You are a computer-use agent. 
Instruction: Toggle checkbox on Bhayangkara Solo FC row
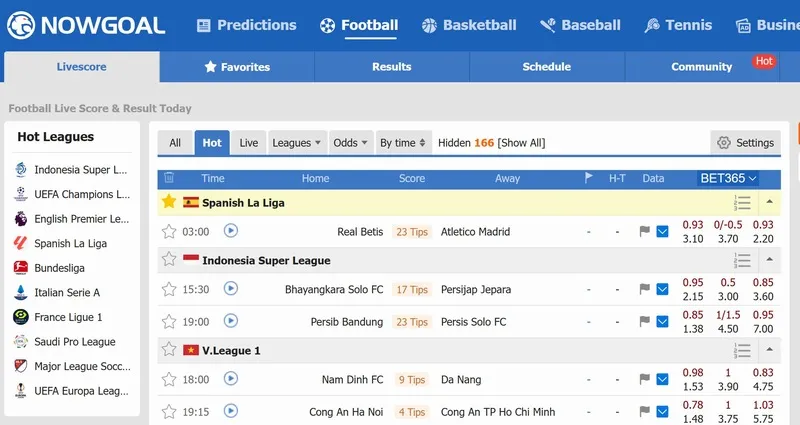pyautogui.click(x=662, y=290)
